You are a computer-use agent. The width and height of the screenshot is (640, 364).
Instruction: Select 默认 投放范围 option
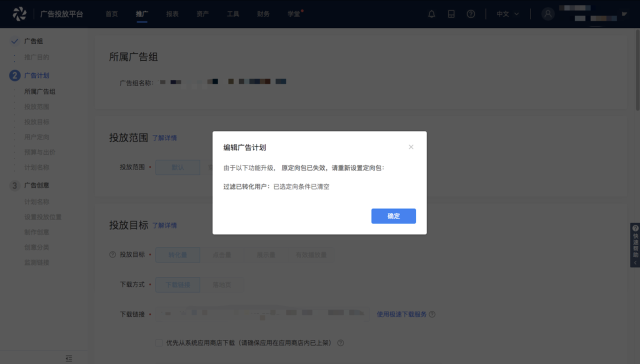[177, 167]
